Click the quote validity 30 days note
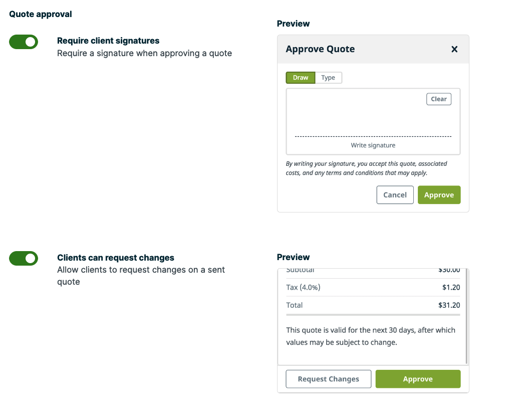 [x=371, y=336]
